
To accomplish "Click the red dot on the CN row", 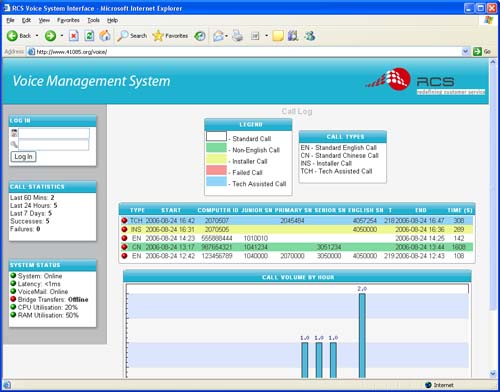I will pos(124,247).
